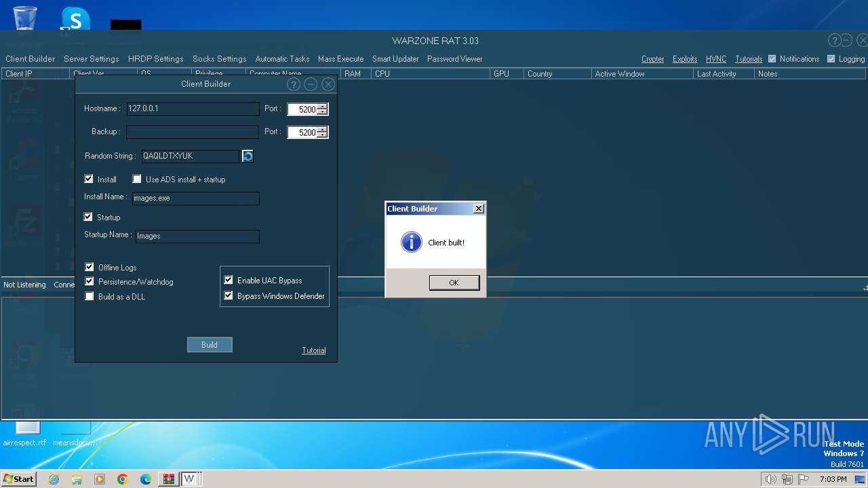Uncheck the Startup checkbox
Viewport: 868px width, 488px height.
click(x=88, y=217)
